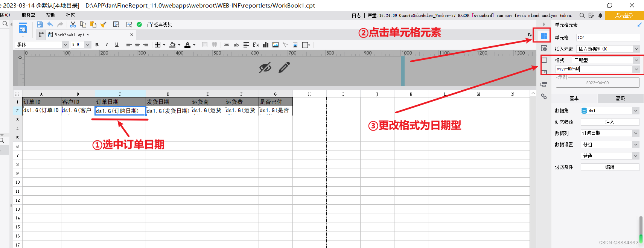Screen dimensions: 644x248
Task: Pick the cell fill background color
Action: tap(172, 45)
